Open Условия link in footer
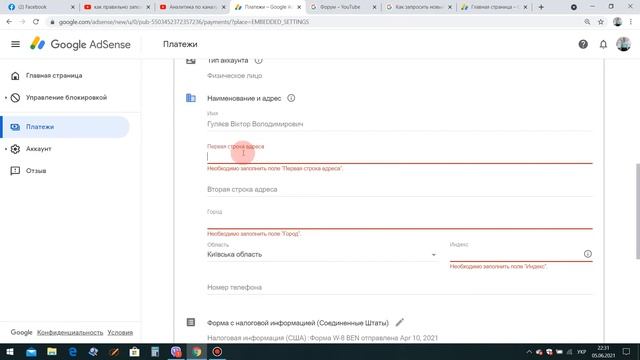The width and height of the screenshot is (640, 360). (x=120, y=333)
